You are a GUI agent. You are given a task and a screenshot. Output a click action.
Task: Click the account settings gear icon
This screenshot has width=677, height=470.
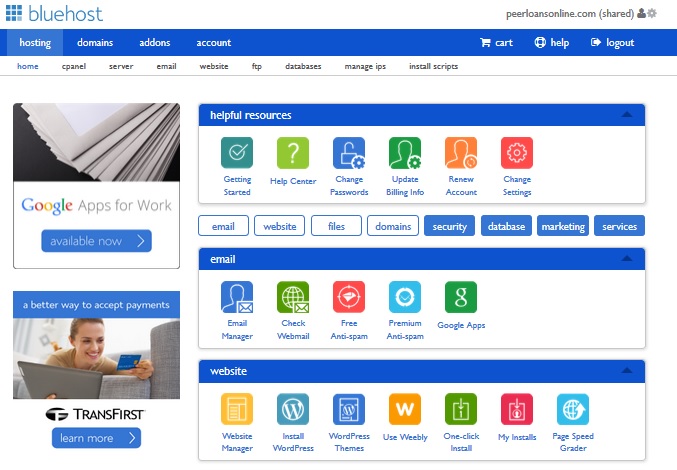pyautogui.click(x=652, y=13)
